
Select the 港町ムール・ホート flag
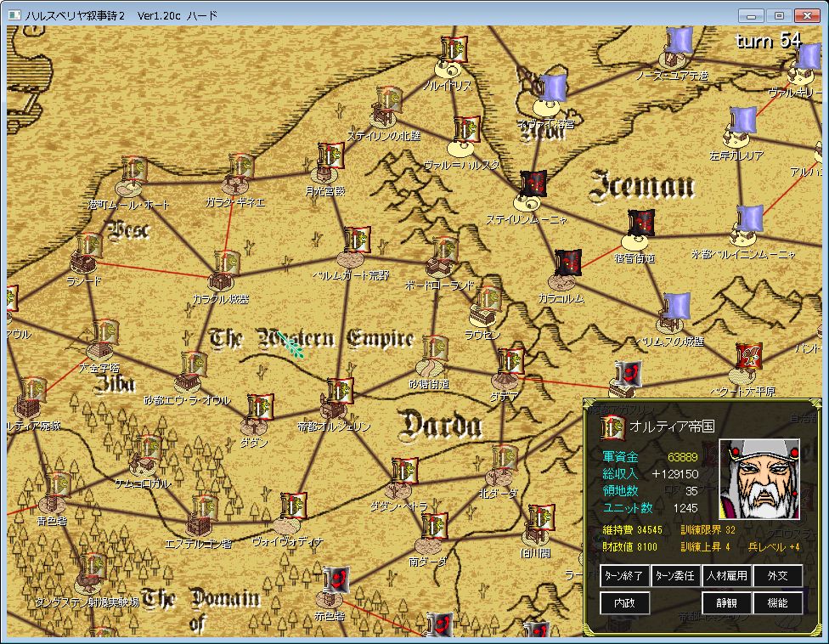point(133,169)
